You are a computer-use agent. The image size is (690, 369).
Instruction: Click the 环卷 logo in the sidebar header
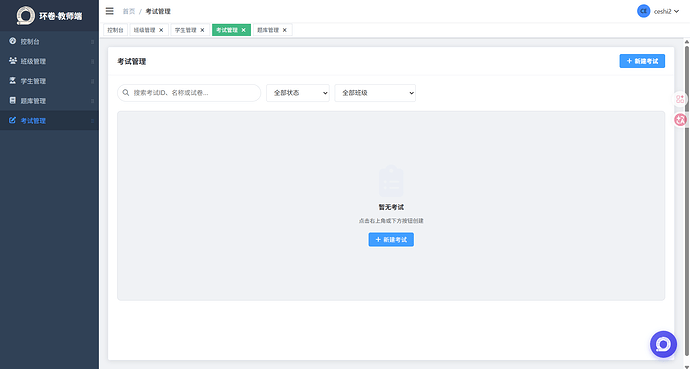click(x=26, y=16)
